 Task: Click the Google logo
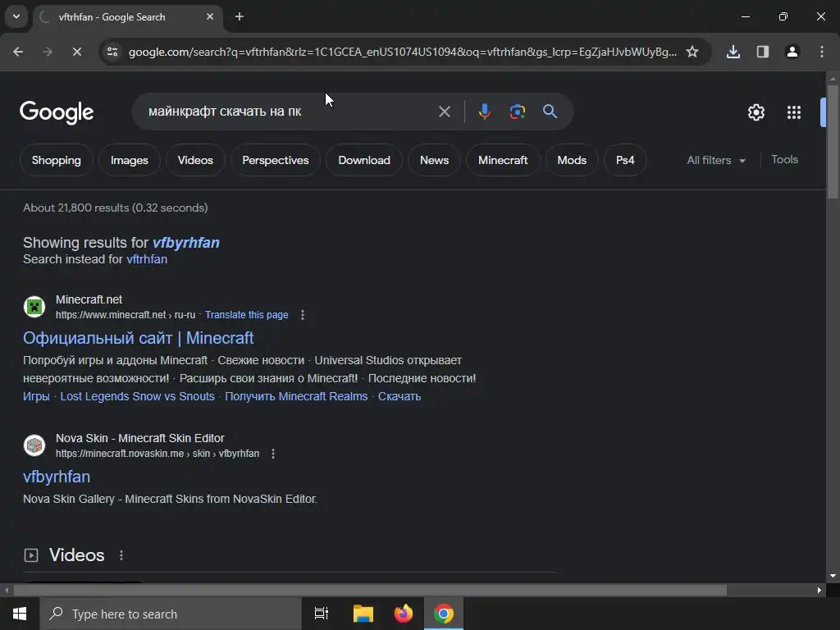click(57, 112)
